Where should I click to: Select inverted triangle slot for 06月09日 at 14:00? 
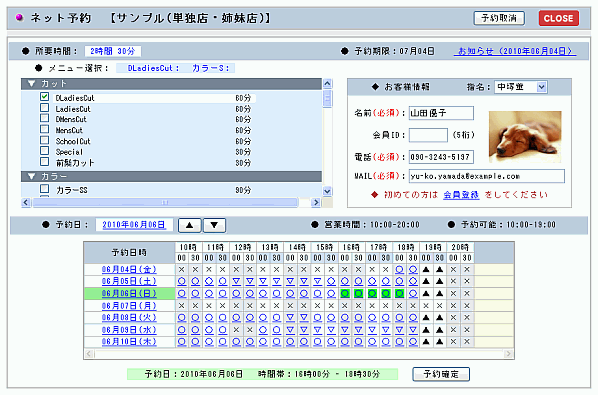tap(291, 330)
